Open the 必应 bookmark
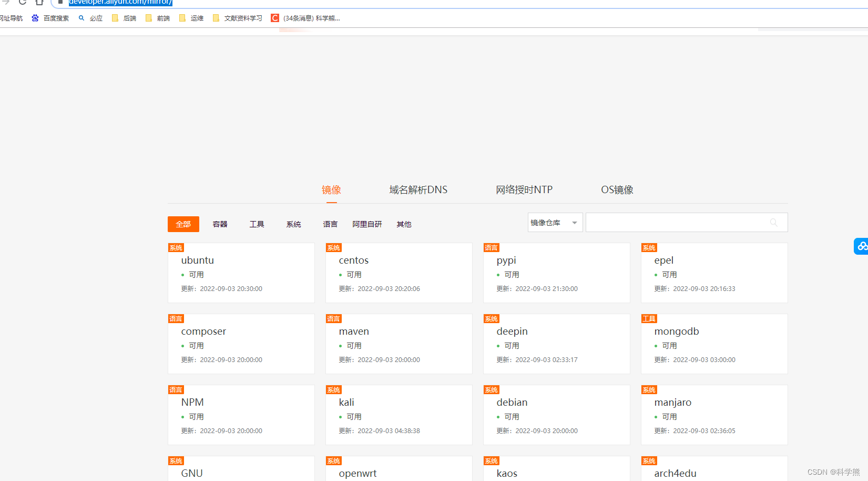This screenshot has height=481, width=868. (90, 18)
